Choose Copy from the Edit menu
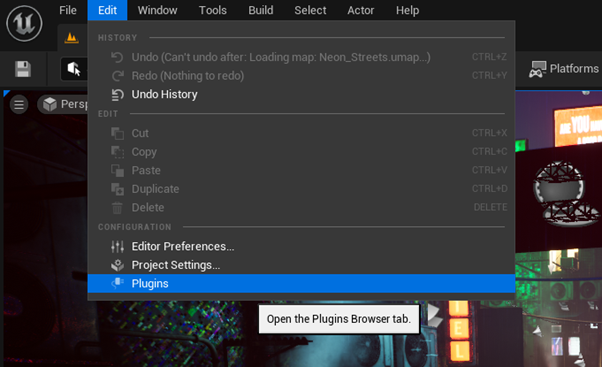This screenshot has height=367, width=602. [301, 152]
